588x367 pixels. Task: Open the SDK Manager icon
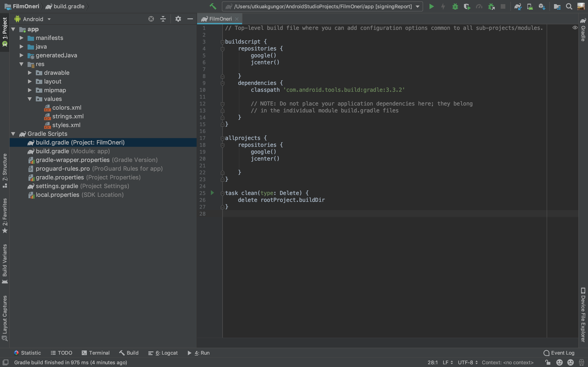tap(542, 7)
